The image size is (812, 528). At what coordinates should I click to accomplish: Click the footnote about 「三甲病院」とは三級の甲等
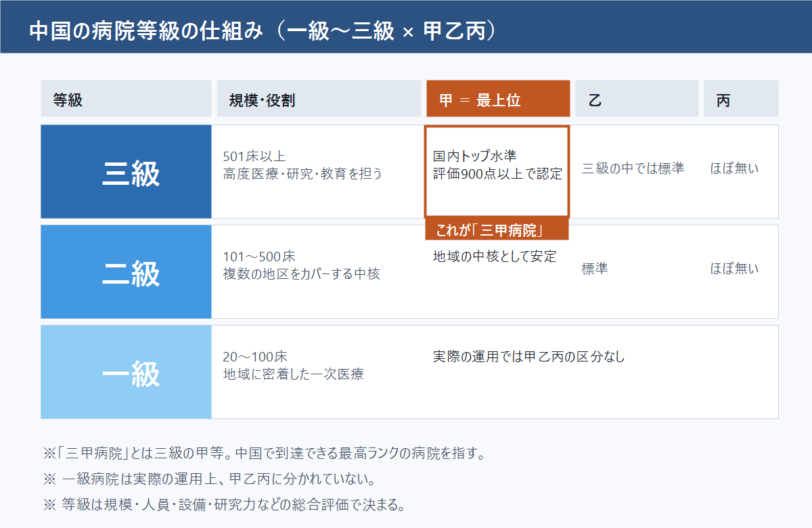264,453
